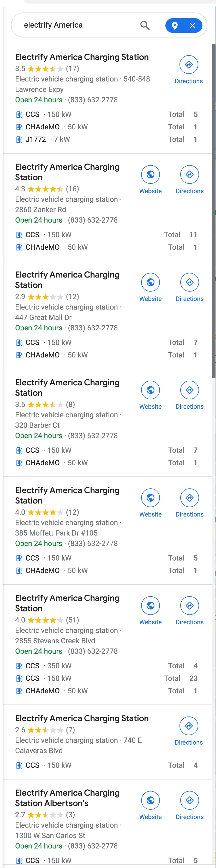Open website for 447 Great Mall Dr station
The width and height of the screenshot is (216, 868).
point(151,288)
